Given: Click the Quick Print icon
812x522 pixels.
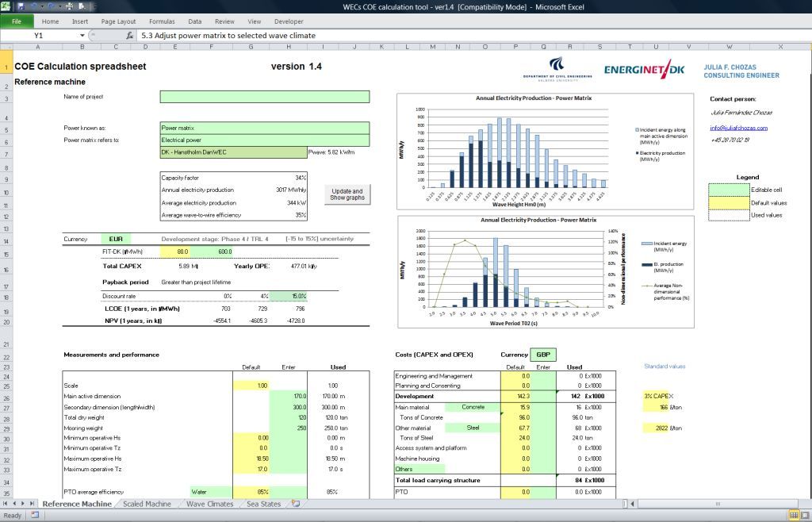Looking at the screenshot, I should tap(70, 6).
